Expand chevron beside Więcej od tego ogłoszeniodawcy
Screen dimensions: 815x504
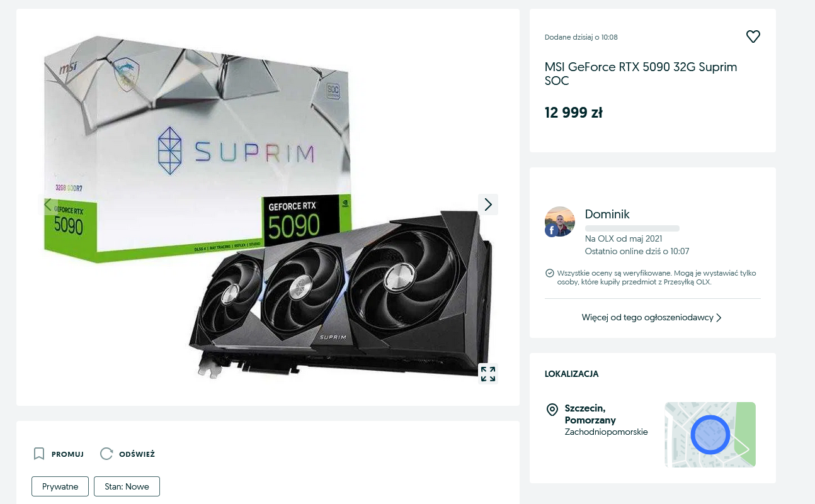719,318
